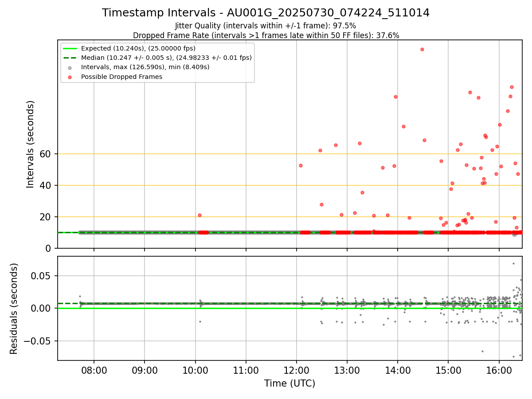The width and height of the screenshot is (532, 399).
Task: Click the Jitter Quality 97.5% subtitle
Action: [x=266, y=26]
